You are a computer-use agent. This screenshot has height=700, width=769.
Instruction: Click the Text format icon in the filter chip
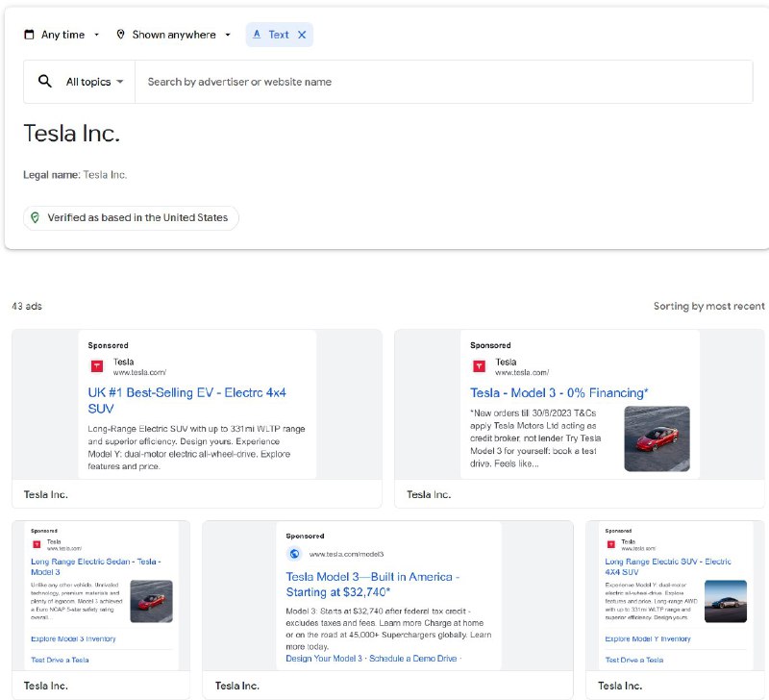click(x=257, y=35)
